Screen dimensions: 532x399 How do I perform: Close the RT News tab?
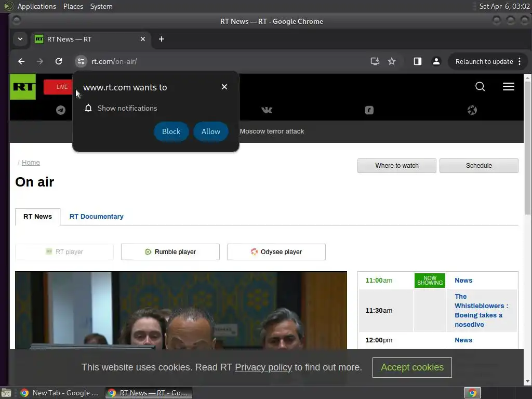coord(143,39)
